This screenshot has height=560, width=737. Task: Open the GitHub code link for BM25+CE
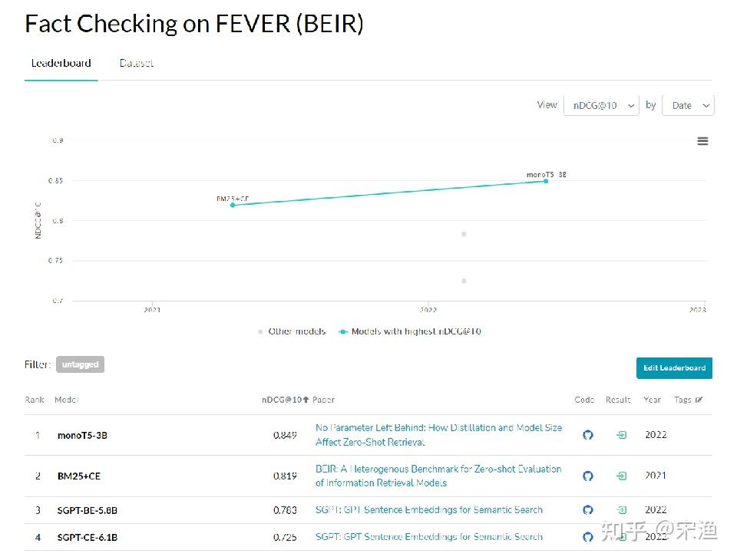coord(588,476)
